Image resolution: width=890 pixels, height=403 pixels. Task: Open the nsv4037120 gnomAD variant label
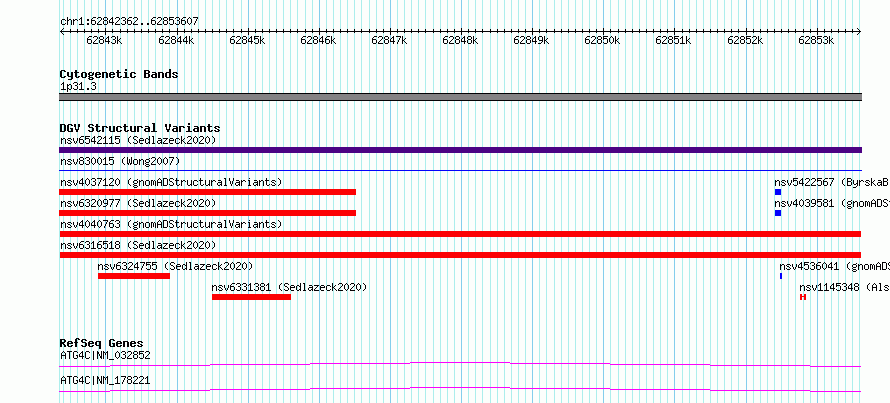pyautogui.click(x=171, y=182)
